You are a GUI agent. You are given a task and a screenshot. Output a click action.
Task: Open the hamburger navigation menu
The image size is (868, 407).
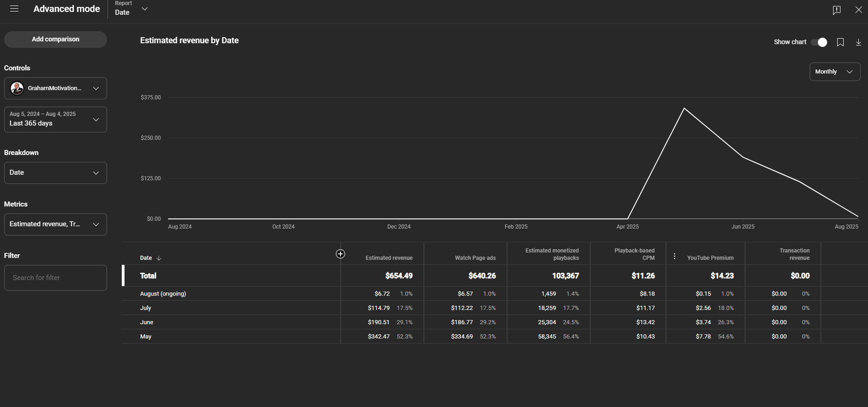pos(14,9)
